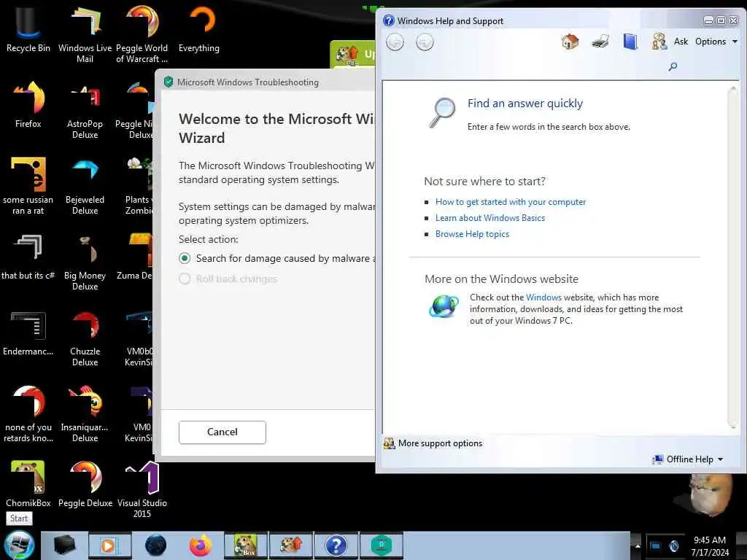Open Visual Studio 2015 desktop icon

[142, 489]
